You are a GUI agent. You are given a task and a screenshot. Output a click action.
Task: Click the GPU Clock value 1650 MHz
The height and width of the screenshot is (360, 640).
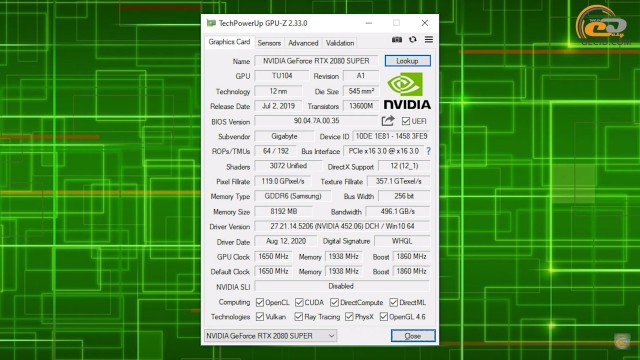point(273,256)
